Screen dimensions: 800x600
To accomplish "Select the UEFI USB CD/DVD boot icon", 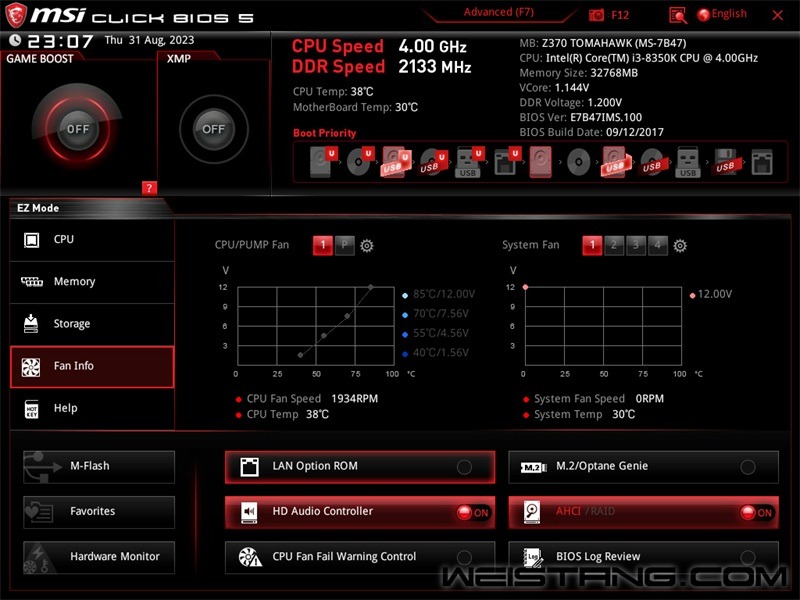I will [x=433, y=162].
